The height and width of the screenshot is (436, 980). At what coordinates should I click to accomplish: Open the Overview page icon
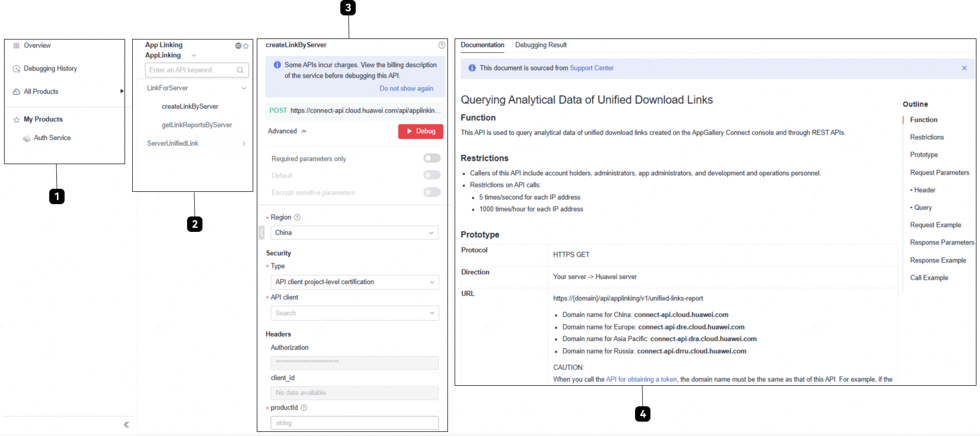click(16, 46)
